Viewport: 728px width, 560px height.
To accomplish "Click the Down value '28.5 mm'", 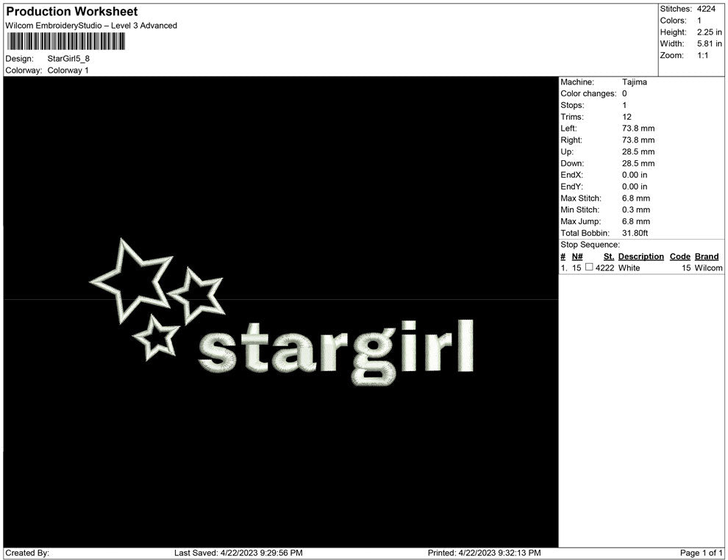I will 638,163.
